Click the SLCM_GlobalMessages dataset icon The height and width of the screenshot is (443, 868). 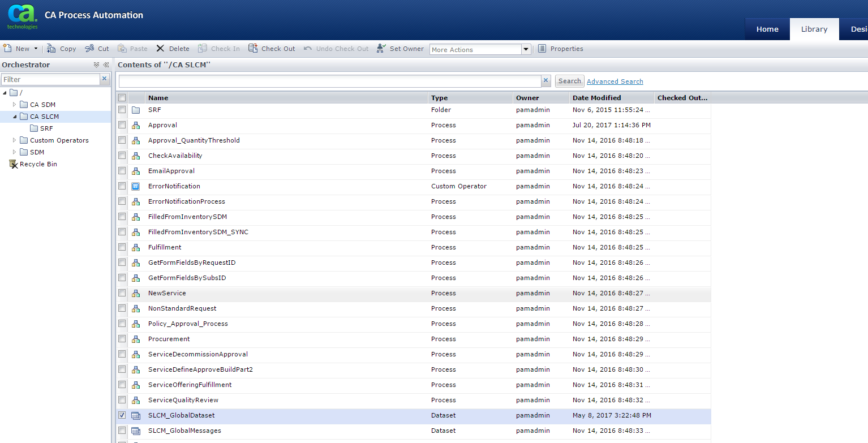(136, 431)
